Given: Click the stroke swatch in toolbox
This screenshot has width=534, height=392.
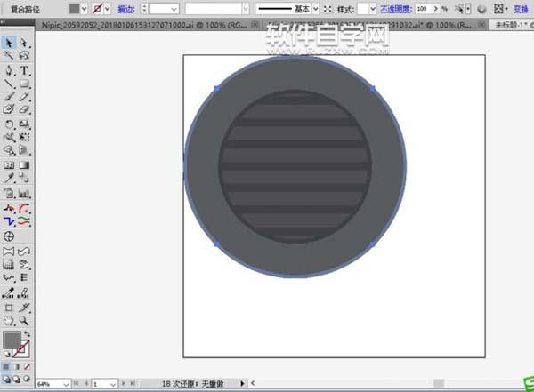Looking at the screenshot, I should (x=22, y=349).
